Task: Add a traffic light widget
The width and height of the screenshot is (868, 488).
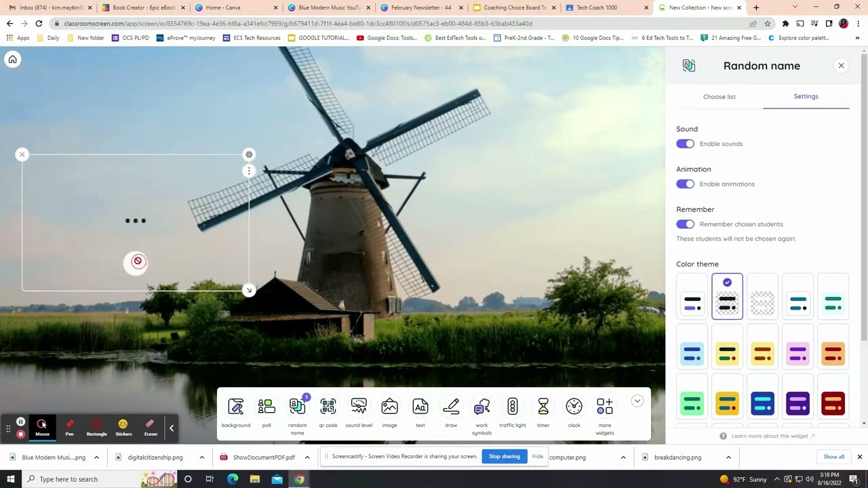Action: coord(513,413)
